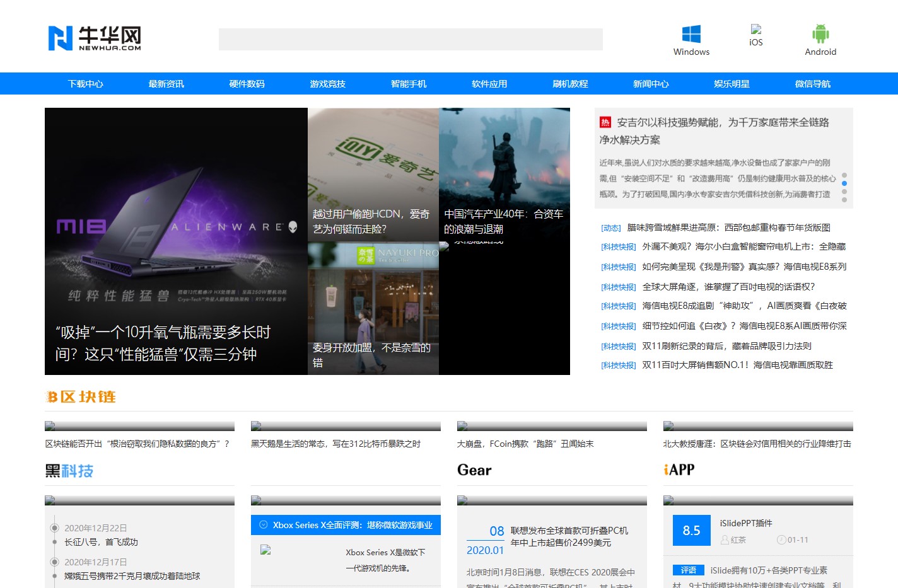Open 刷机教程 navigation item
The image size is (898, 588).
(570, 84)
